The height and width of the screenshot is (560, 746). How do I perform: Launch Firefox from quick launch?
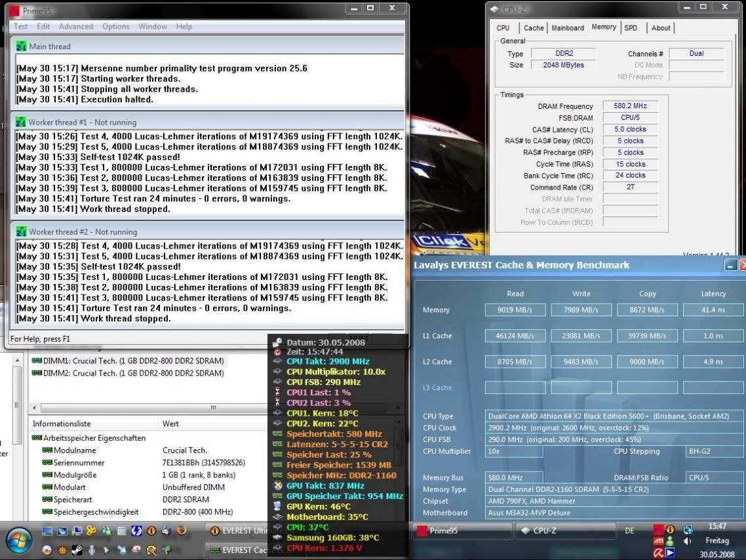coord(182,530)
